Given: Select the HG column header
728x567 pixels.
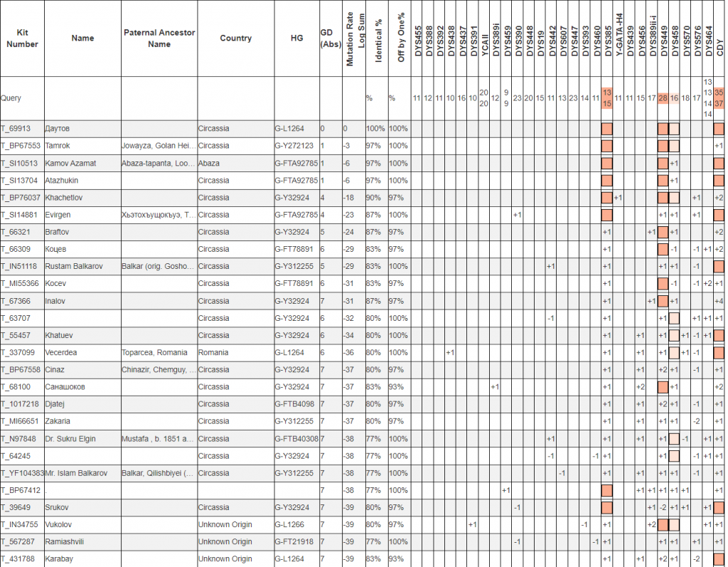Looking at the screenshot, I should click(x=296, y=38).
